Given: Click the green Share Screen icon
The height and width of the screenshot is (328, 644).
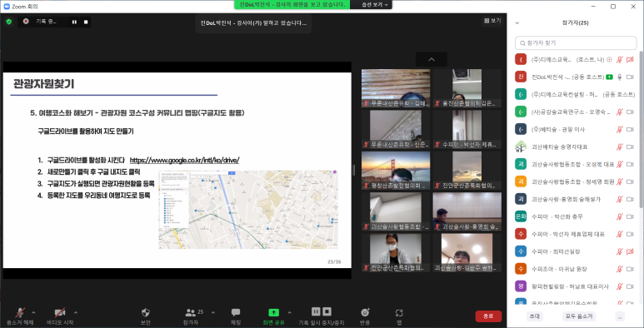Looking at the screenshot, I should pyautogui.click(x=273, y=313).
